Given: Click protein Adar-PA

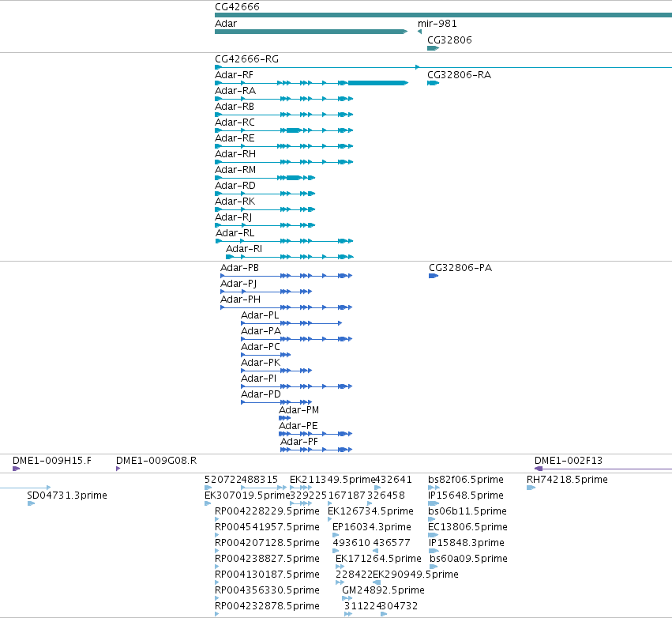Looking at the screenshot, I should pyautogui.click(x=297, y=339).
